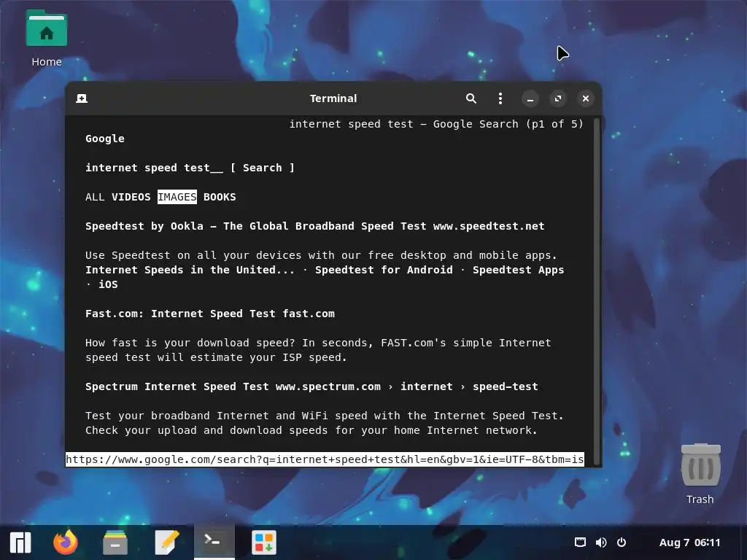Select the BOOKS results tab
Screen dimensions: 747x560
(220, 197)
